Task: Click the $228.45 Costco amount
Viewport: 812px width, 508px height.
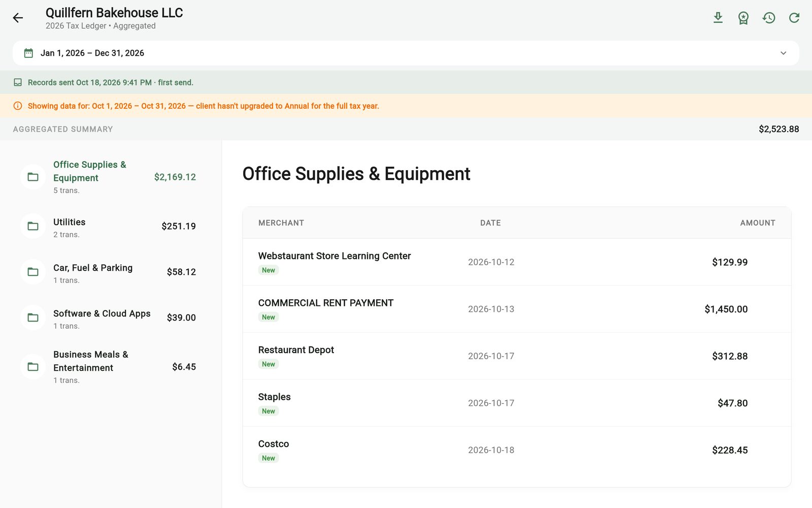Action: coord(730,450)
